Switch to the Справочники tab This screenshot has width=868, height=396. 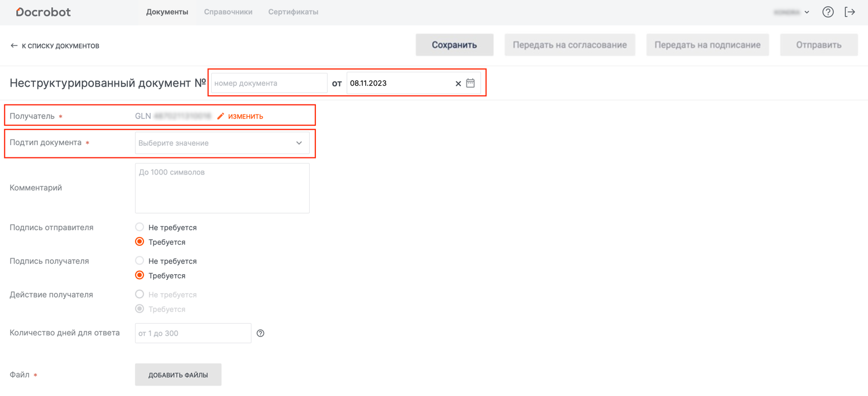tap(228, 12)
